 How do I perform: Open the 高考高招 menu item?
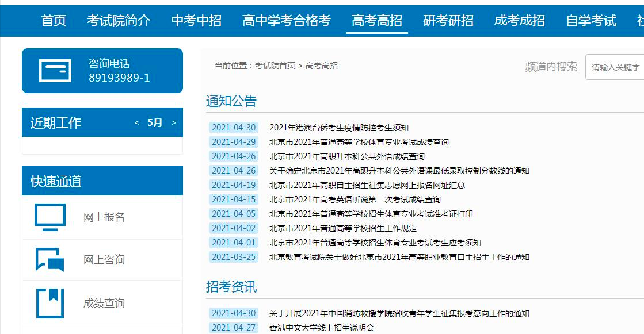pos(376,19)
